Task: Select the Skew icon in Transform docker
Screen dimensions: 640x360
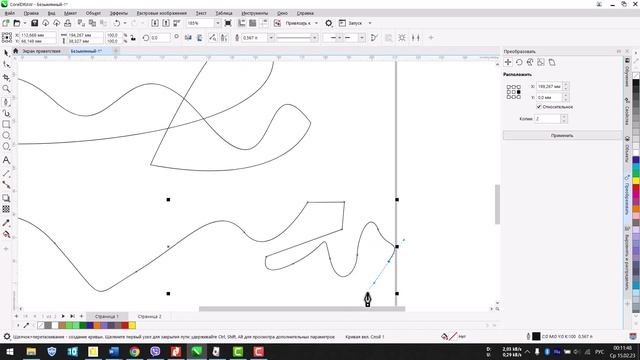Action: (552, 62)
